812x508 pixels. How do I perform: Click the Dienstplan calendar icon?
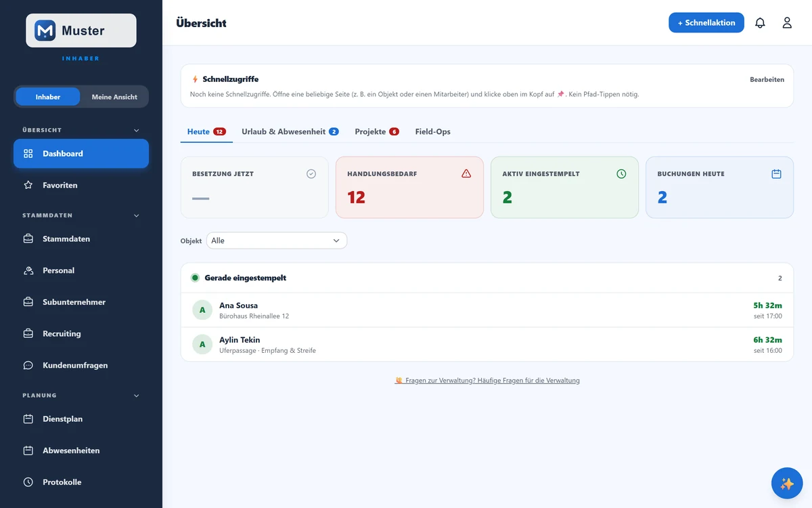pyautogui.click(x=28, y=419)
